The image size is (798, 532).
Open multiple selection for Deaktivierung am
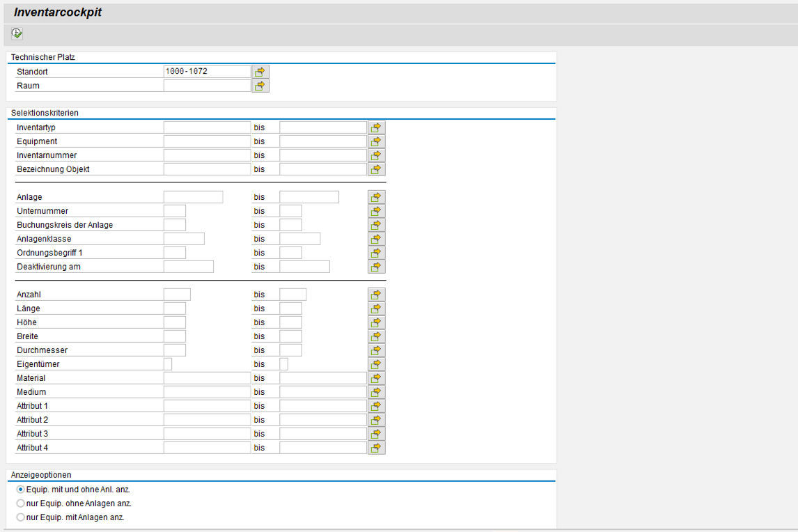click(x=376, y=266)
